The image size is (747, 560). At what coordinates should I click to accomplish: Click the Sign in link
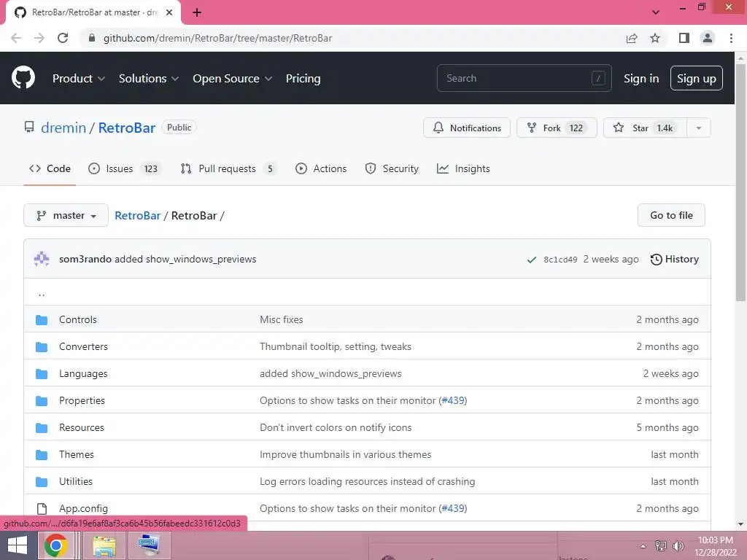641,79
